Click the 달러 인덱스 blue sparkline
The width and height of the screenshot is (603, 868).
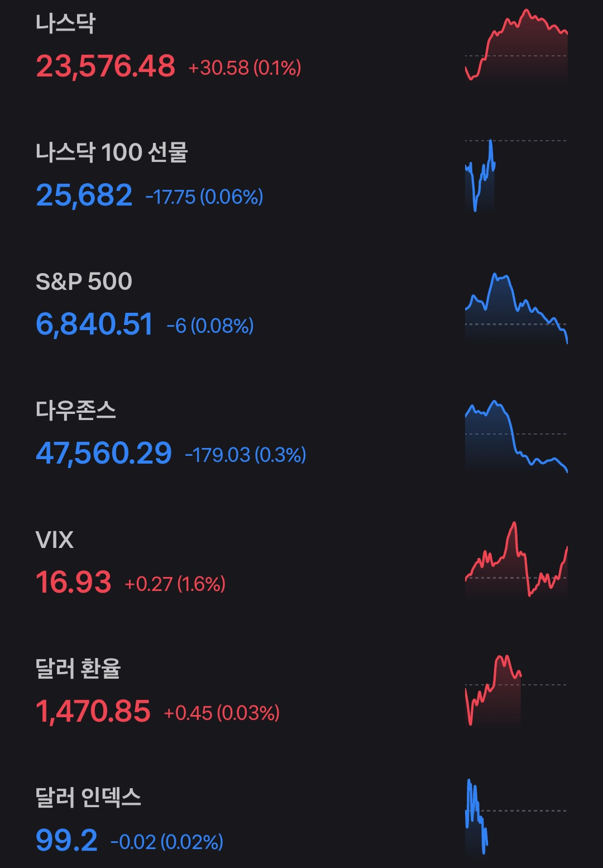point(476,815)
